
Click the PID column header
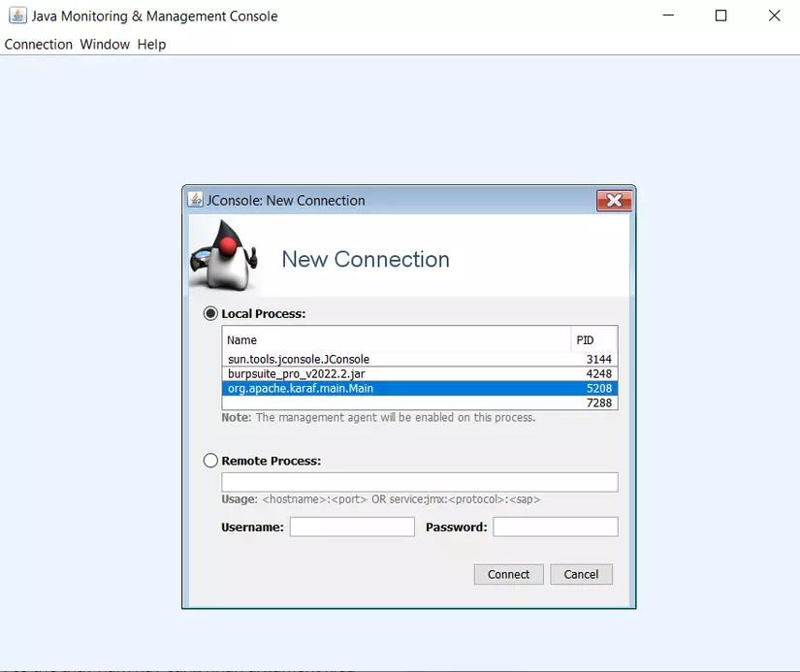pyautogui.click(x=593, y=339)
